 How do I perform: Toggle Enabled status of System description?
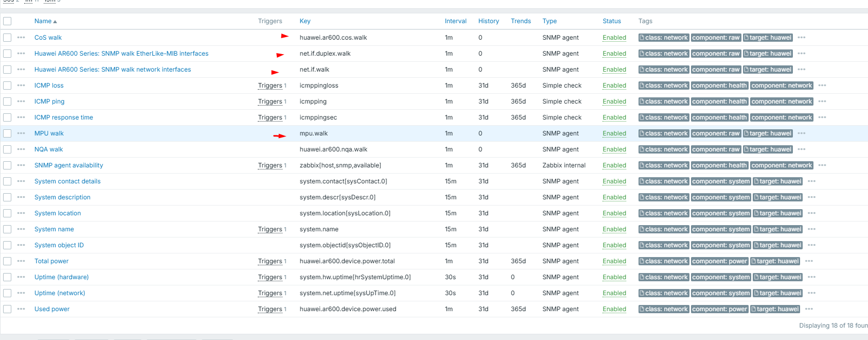[614, 197]
